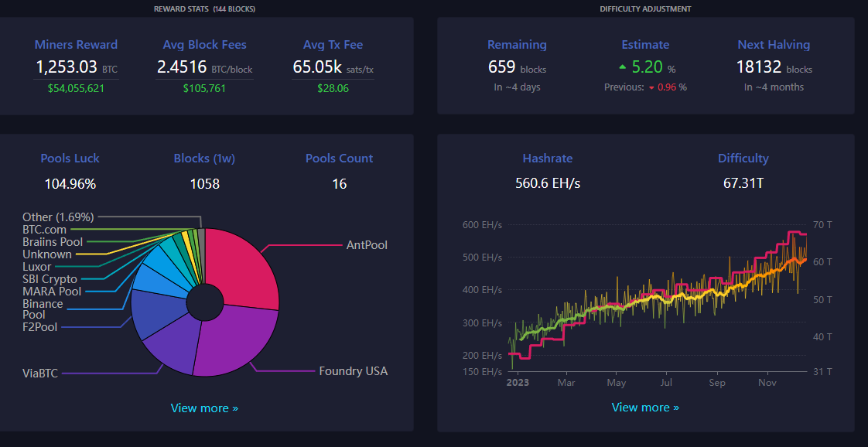Image resolution: width=868 pixels, height=447 pixels.
Task: Click the Hashrate heading
Action: click(x=548, y=159)
